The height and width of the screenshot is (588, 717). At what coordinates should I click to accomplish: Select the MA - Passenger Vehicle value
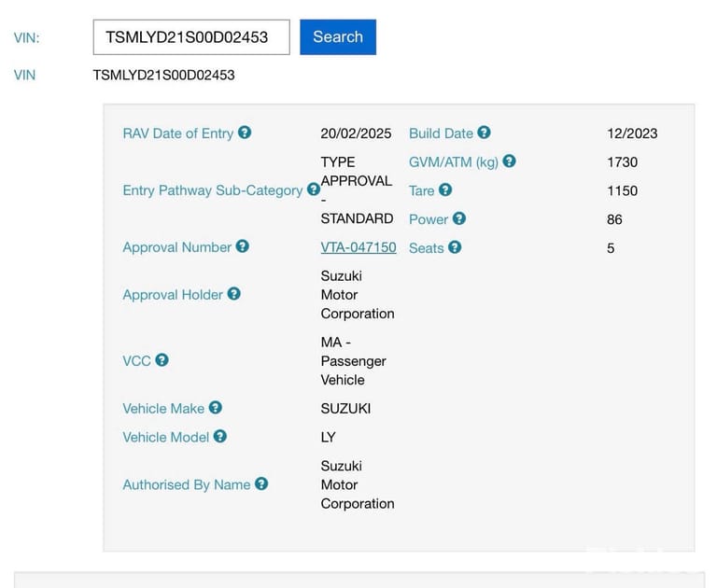coord(353,361)
